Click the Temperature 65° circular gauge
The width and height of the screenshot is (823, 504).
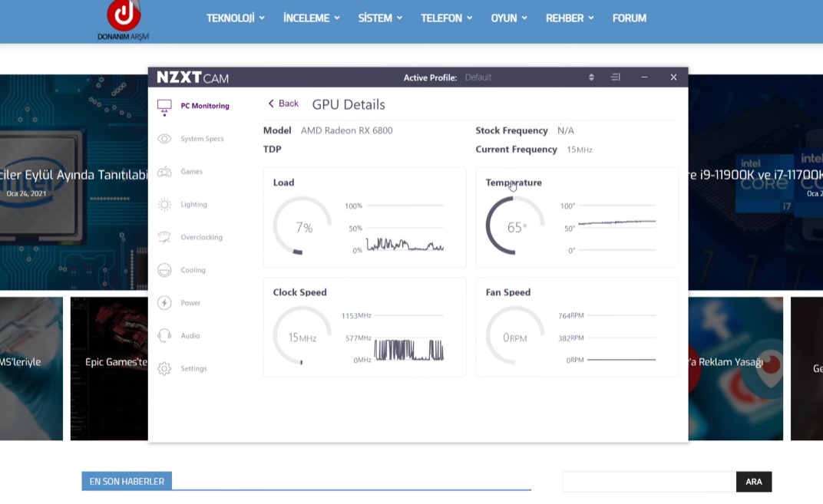[515, 227]
